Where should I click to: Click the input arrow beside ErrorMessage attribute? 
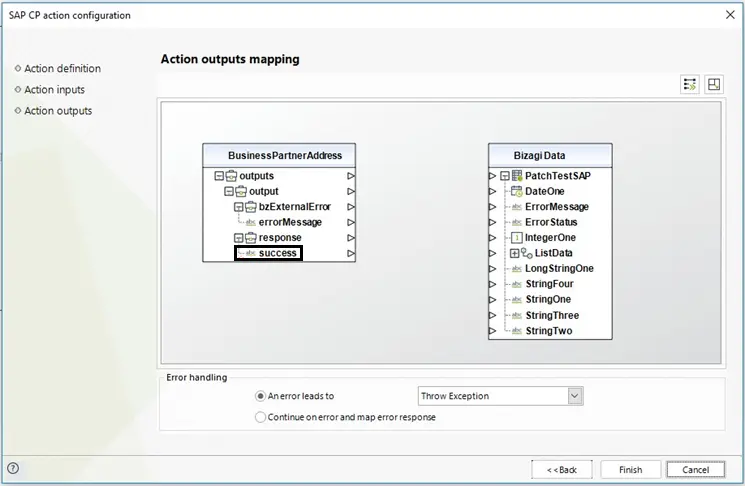click(493, 207)
